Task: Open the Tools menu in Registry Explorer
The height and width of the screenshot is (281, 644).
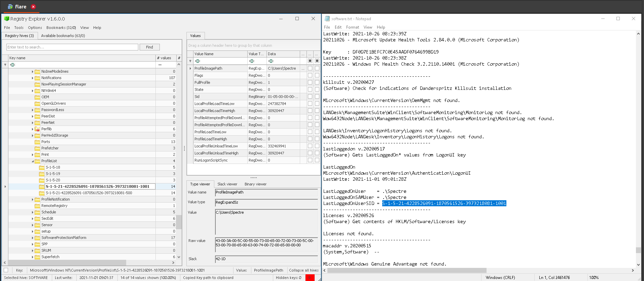Action: coord(19,28)
